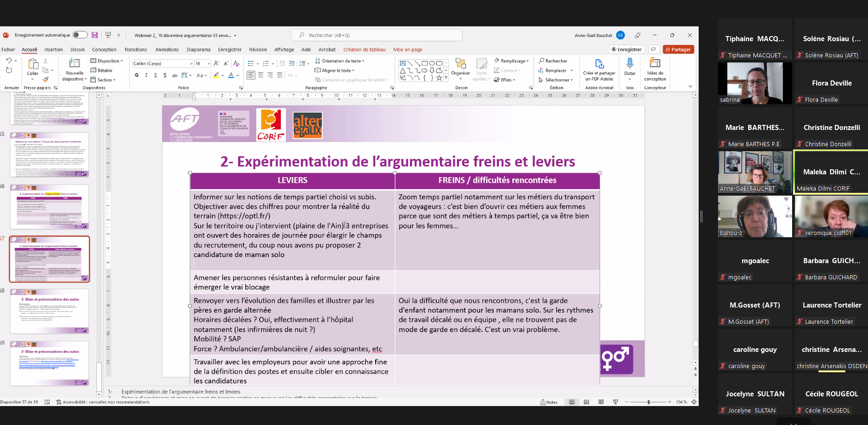Image resolution: width=868 pixels, height=425 pixels.
Task: Click the Remplacer button
Action: (x=552, y=70)
